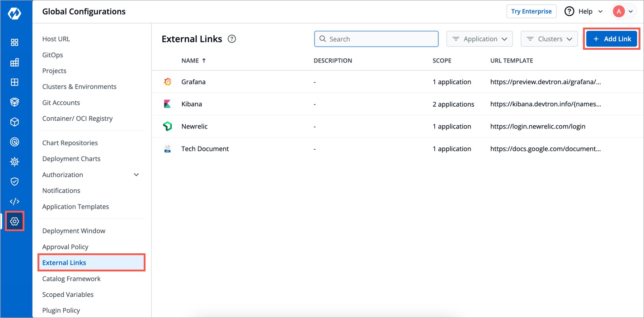Open the security shield icon in sidebar

point(14,181)
